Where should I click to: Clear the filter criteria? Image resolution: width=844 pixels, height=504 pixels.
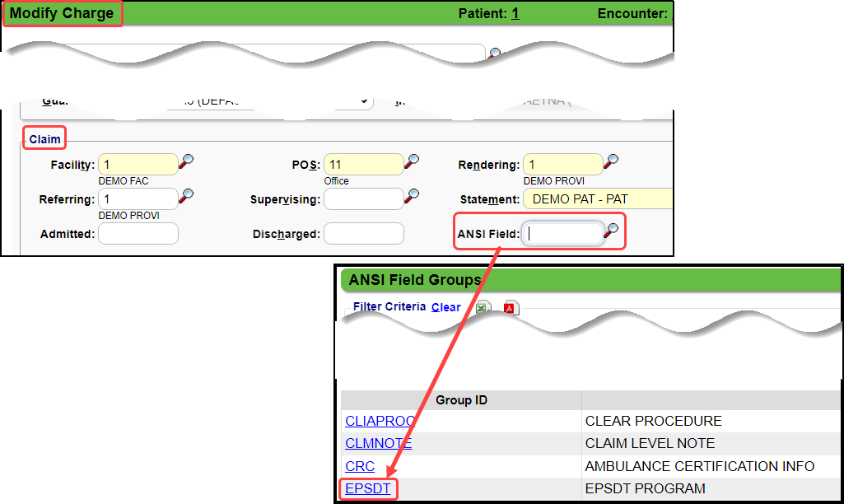pyautogui.click(x=445, y=307)
